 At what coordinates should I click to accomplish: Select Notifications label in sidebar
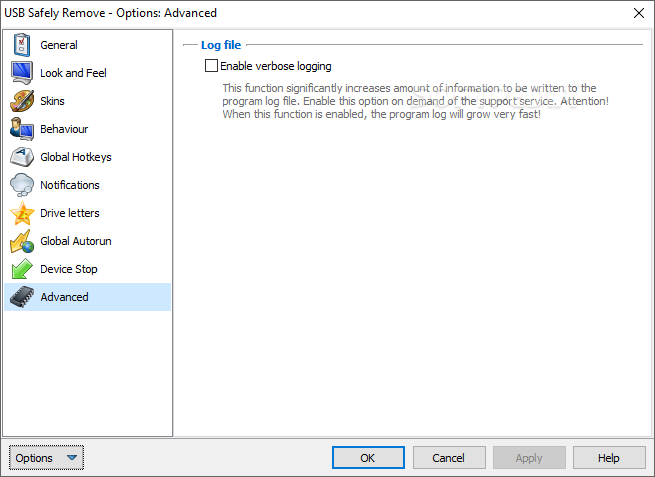(70, 185)
